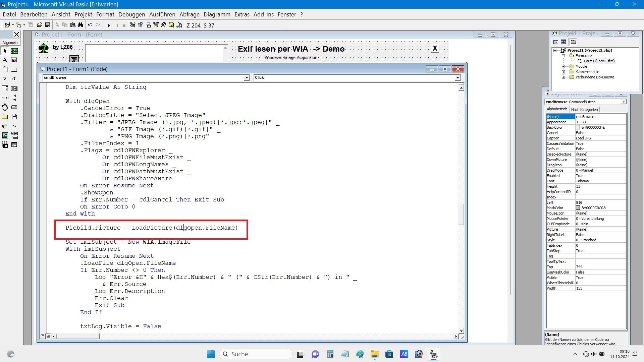Open the cmdBrowse object dropdown

247,78
